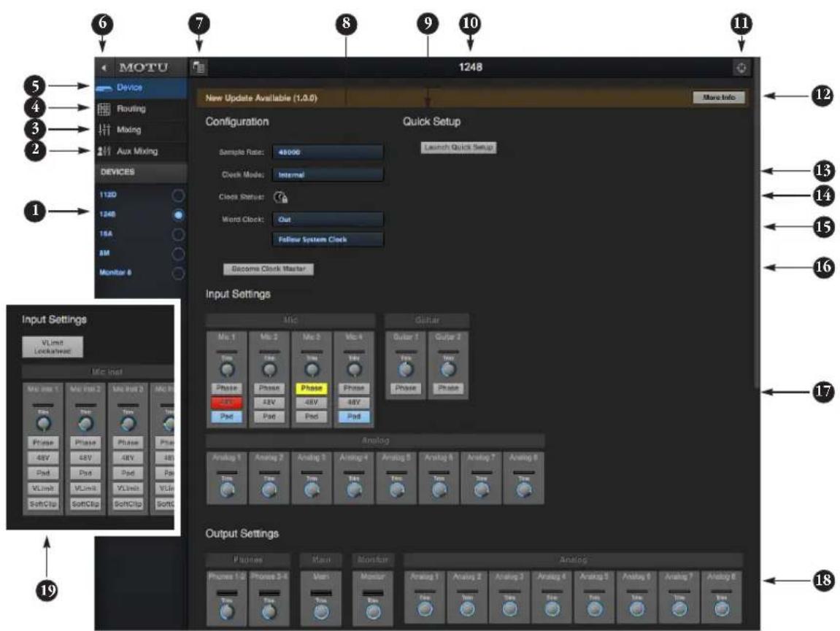Viewport: 840px width, 631px height.
Task: Toggle VLimit on Mic Inst 1 in inset
Action: (x=43, y=489)
